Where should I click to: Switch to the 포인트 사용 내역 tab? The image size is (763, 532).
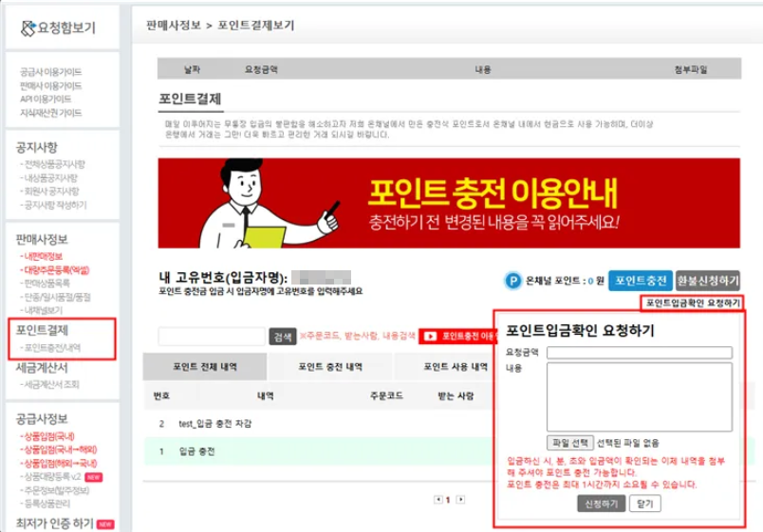coord(456,367)
